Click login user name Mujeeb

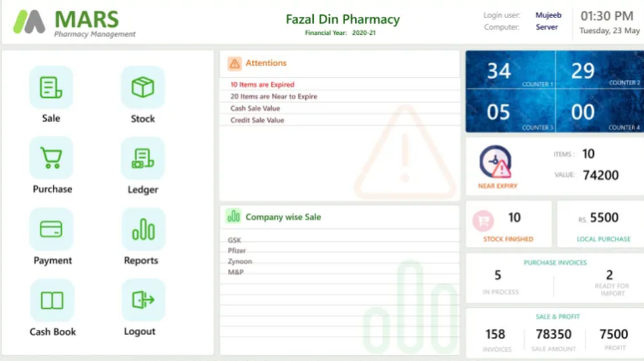[x=548, y=15]
